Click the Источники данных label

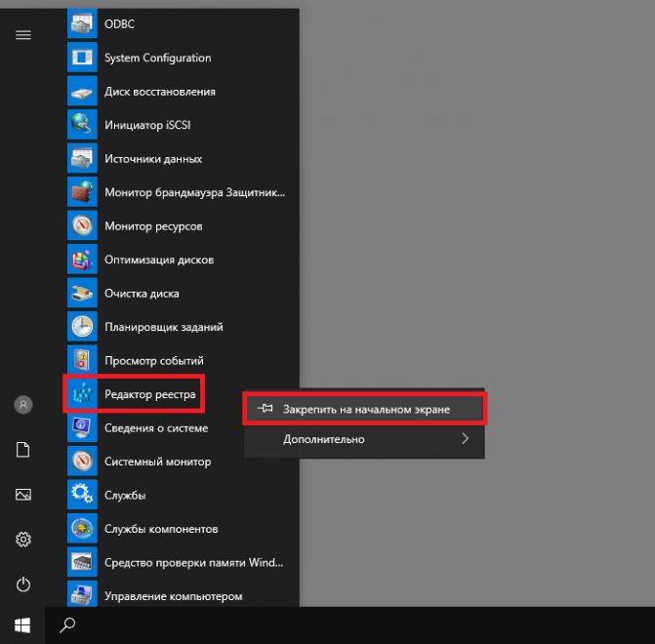[153, 159]
